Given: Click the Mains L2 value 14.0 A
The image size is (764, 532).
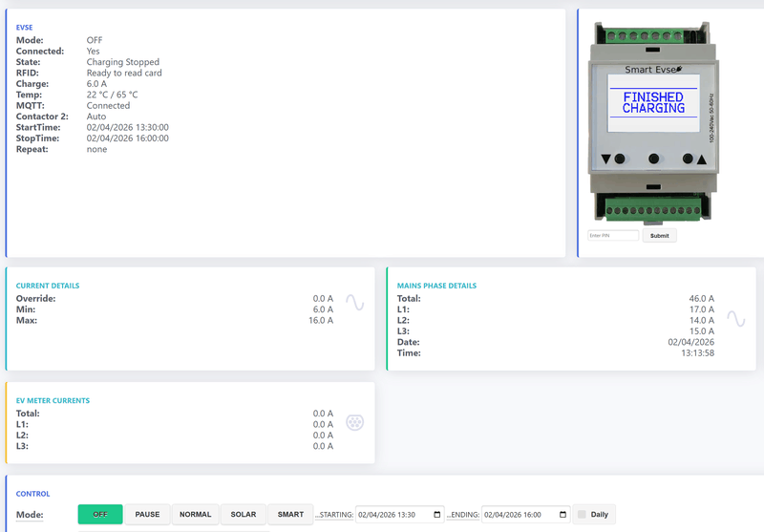Looking at the screenshot, I should point(702,321).
